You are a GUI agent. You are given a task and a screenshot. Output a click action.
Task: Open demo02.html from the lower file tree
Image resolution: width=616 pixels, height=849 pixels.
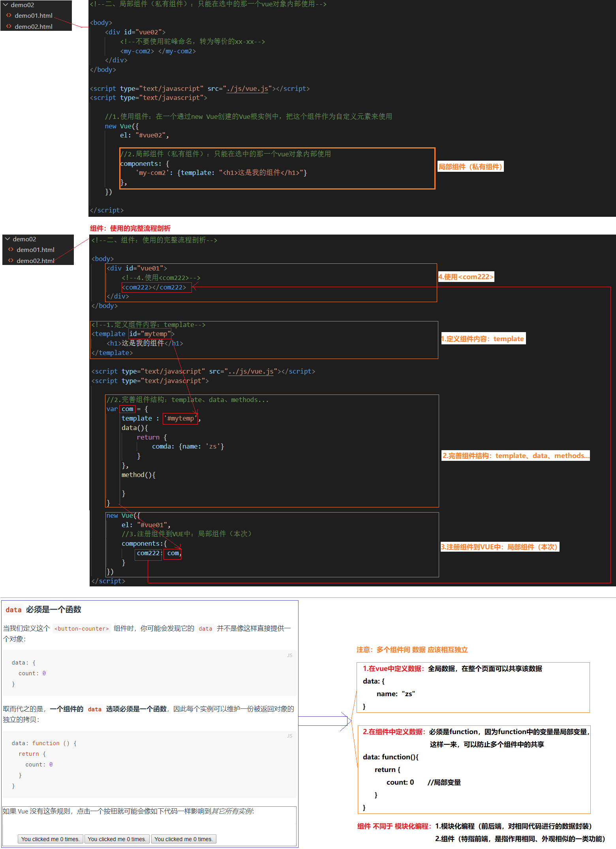point(36,261)
